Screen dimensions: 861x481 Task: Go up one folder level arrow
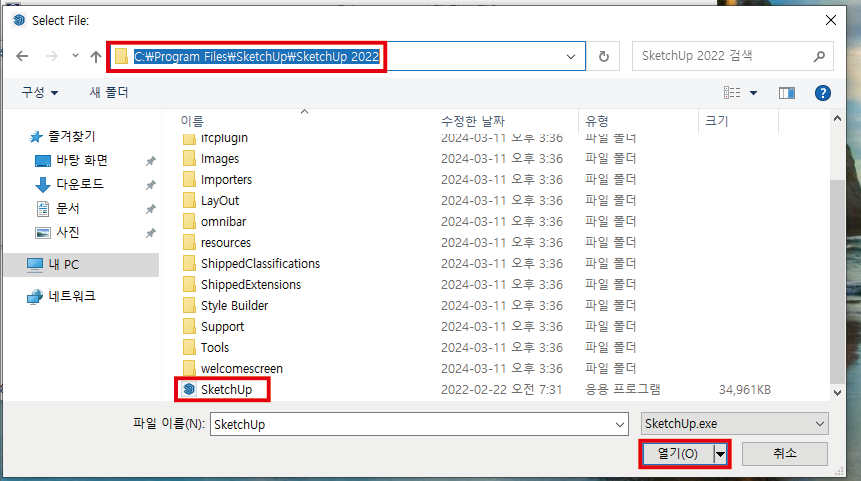pyautogui.click(x=96, y=56)
